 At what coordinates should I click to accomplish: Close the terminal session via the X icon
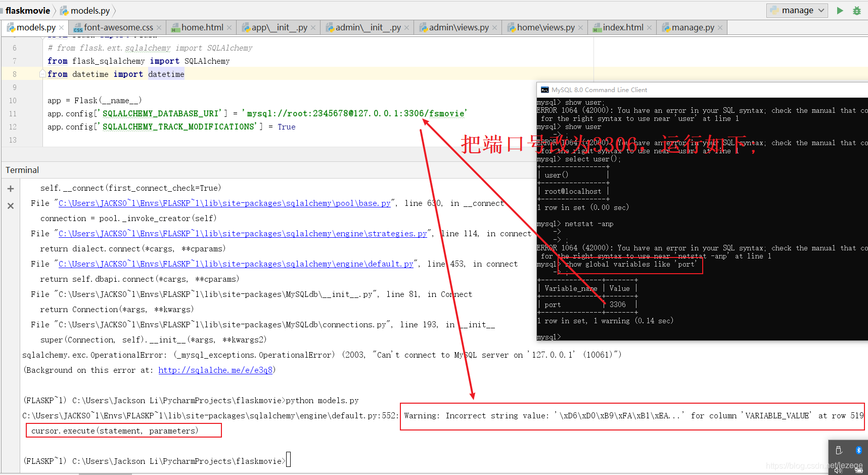pyautogui.click(x=10, y=205)
